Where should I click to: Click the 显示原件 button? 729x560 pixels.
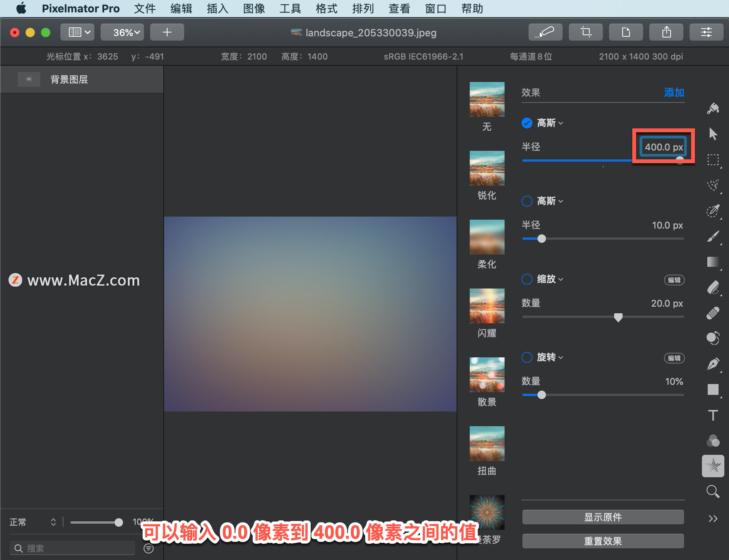603,517
